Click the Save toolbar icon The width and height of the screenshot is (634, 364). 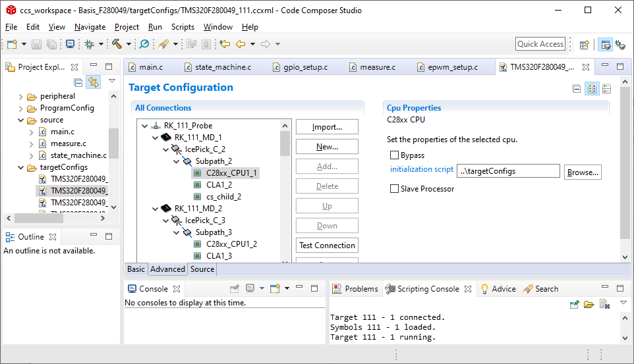36,44
